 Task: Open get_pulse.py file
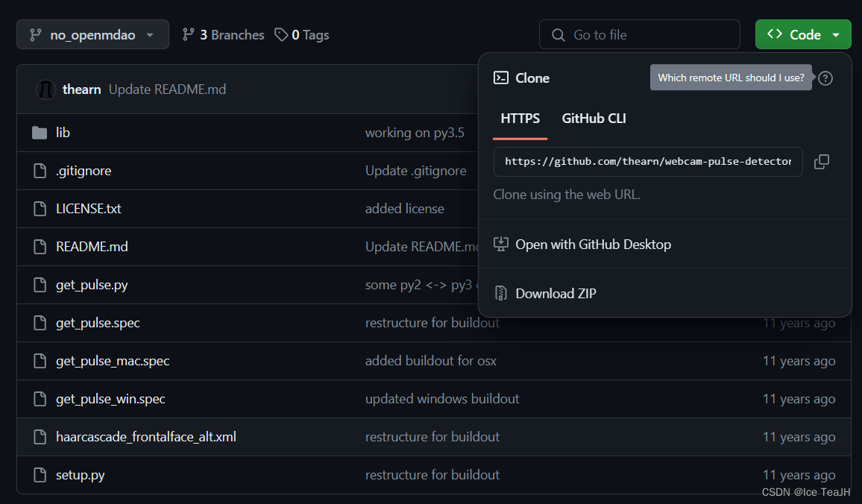pyautogui.click(x=92, y=285)
